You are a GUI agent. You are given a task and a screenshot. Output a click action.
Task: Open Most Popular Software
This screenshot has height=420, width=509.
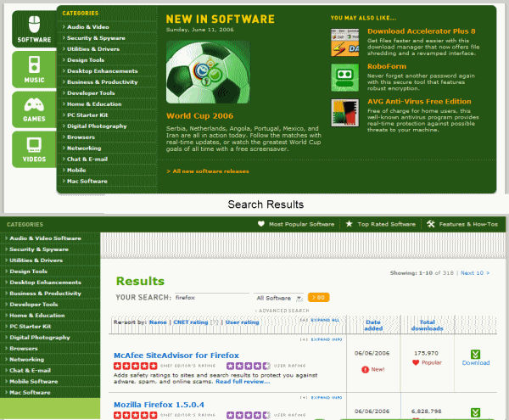pyautogui.click(x=301, y=224)
